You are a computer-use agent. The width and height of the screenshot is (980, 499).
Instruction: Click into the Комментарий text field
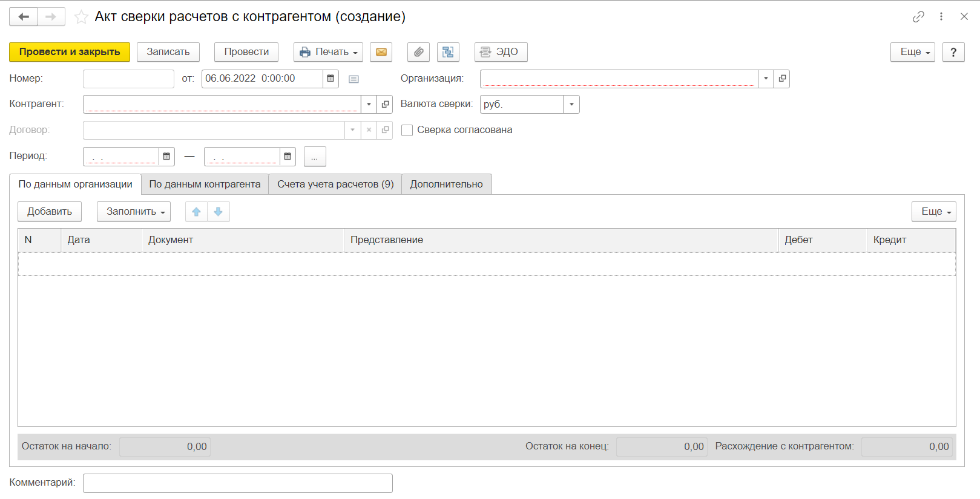[237, 483]
